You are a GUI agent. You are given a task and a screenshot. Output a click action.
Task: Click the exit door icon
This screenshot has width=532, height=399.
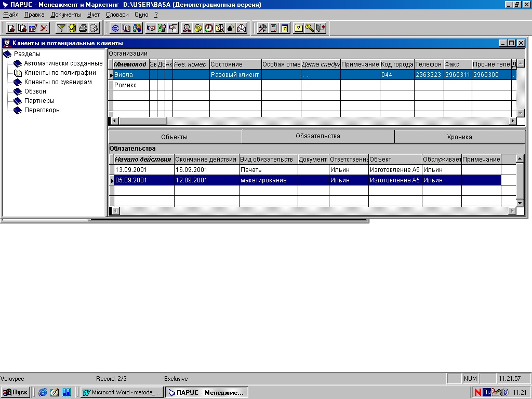pos(321,28)
